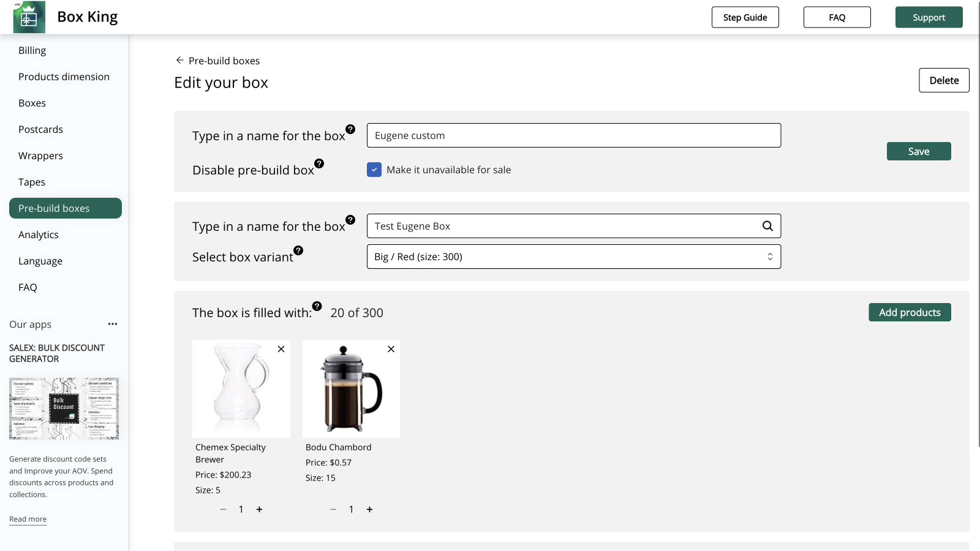Click the Add products button

click(910, 312)
